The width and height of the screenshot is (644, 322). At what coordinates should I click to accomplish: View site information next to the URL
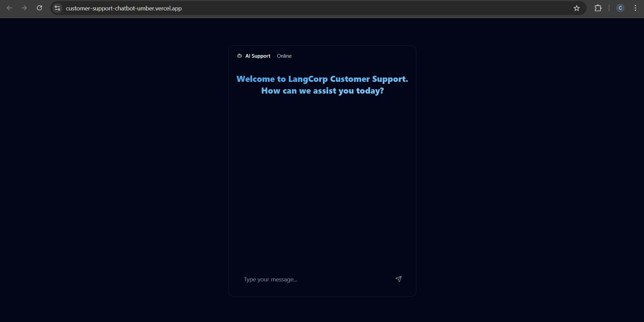(x=57, y=8)
